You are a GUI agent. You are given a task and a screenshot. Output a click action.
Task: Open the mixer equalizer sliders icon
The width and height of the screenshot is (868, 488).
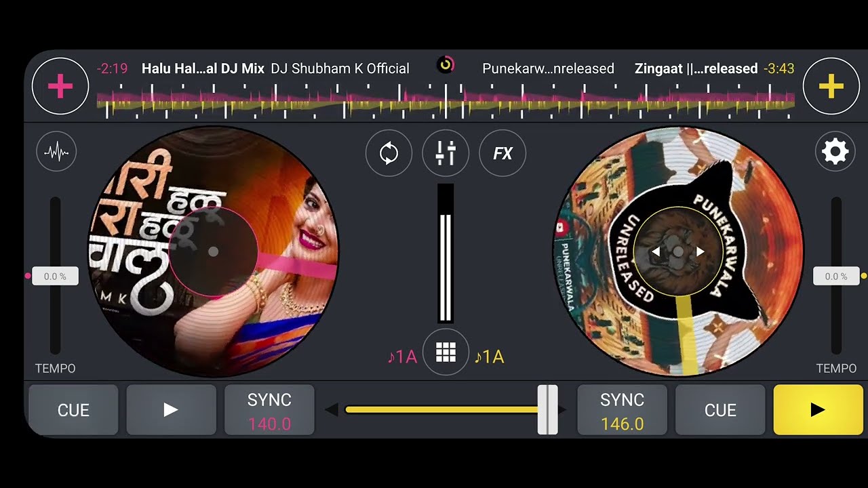tap(446, 153)
